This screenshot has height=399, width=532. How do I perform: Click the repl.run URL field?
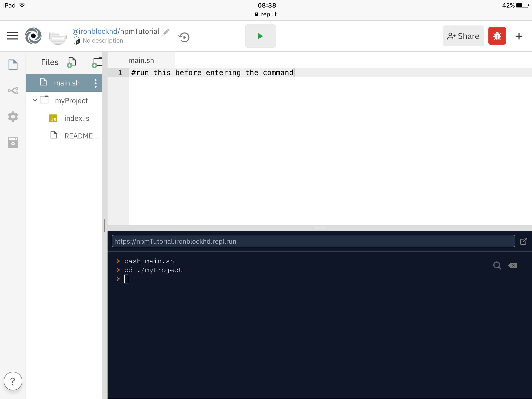click(x=313, y=241)
